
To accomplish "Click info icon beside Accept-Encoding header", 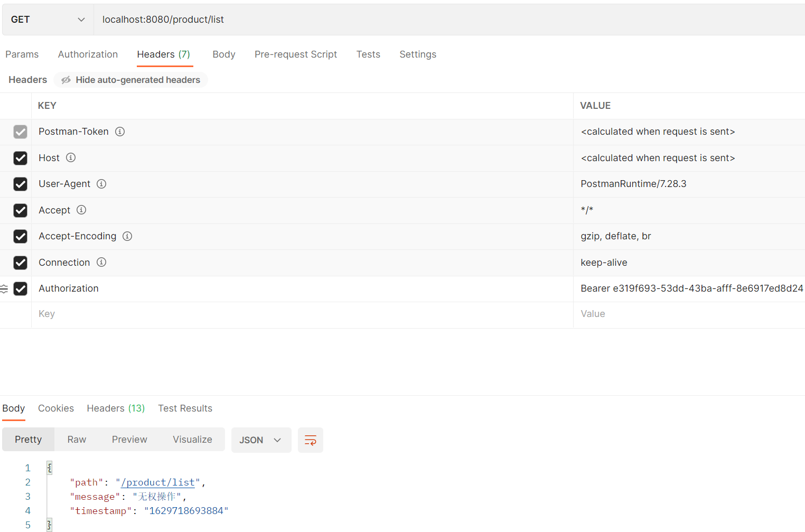I will coord(127,236).
